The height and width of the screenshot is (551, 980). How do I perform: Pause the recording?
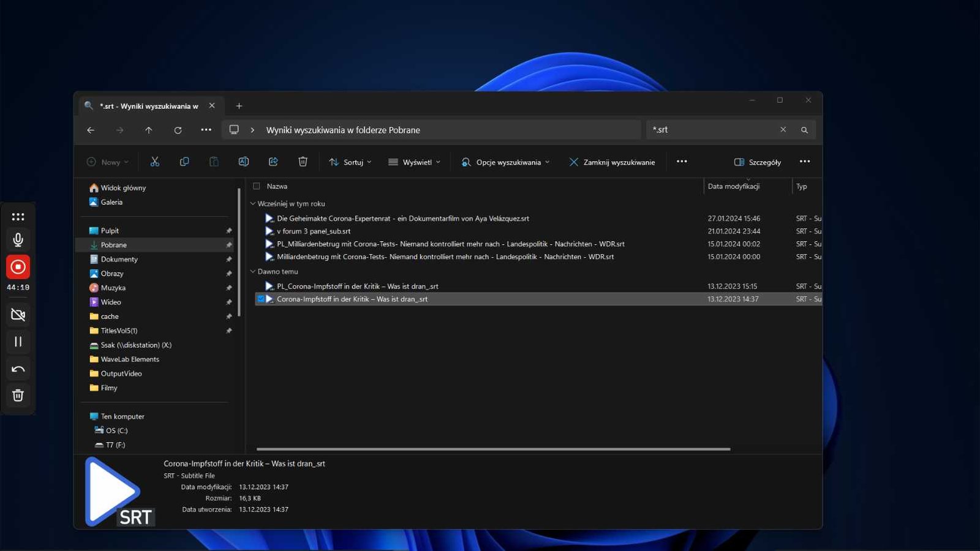click(x=18, y=342)
